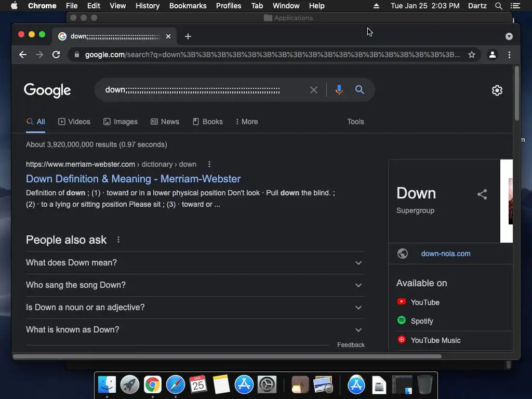Open the View menu
Viewport: 532px width, 399px height.
118,6
